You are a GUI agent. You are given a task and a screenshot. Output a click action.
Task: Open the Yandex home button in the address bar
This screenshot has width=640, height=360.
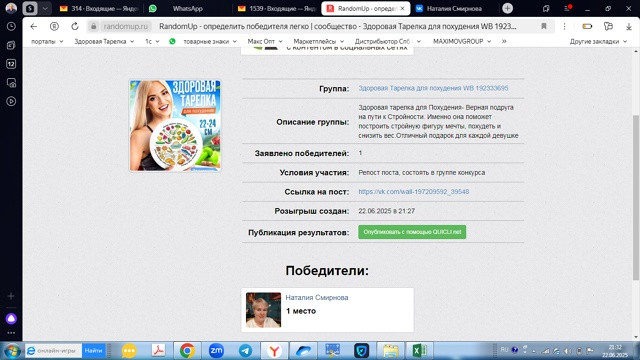tap(54, 27)
